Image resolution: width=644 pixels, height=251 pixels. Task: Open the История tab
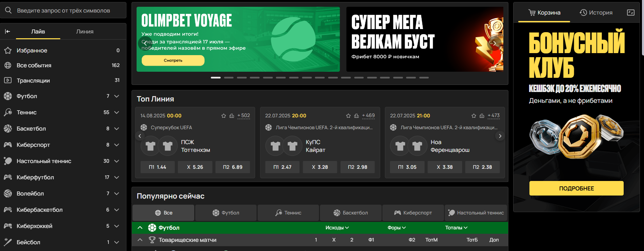tap(596, 13)
